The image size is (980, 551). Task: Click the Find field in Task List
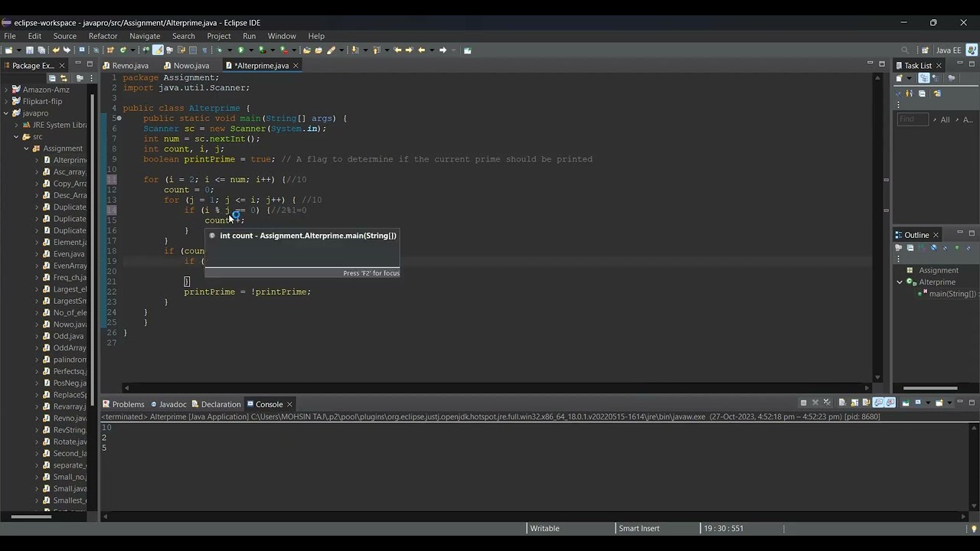point(913,119)
